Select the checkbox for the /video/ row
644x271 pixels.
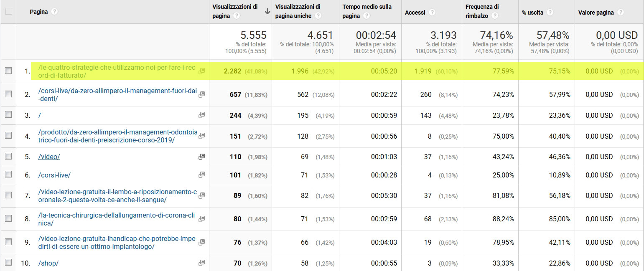8,156
